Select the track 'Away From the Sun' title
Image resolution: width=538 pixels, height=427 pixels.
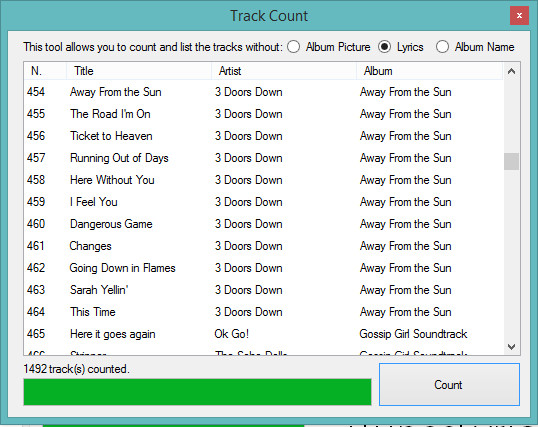[116, 92]
